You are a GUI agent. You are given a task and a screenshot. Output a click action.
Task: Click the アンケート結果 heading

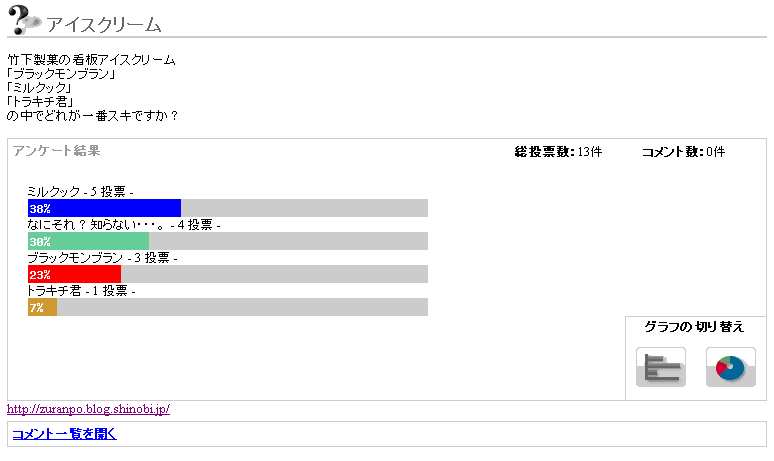click(56, 151)
